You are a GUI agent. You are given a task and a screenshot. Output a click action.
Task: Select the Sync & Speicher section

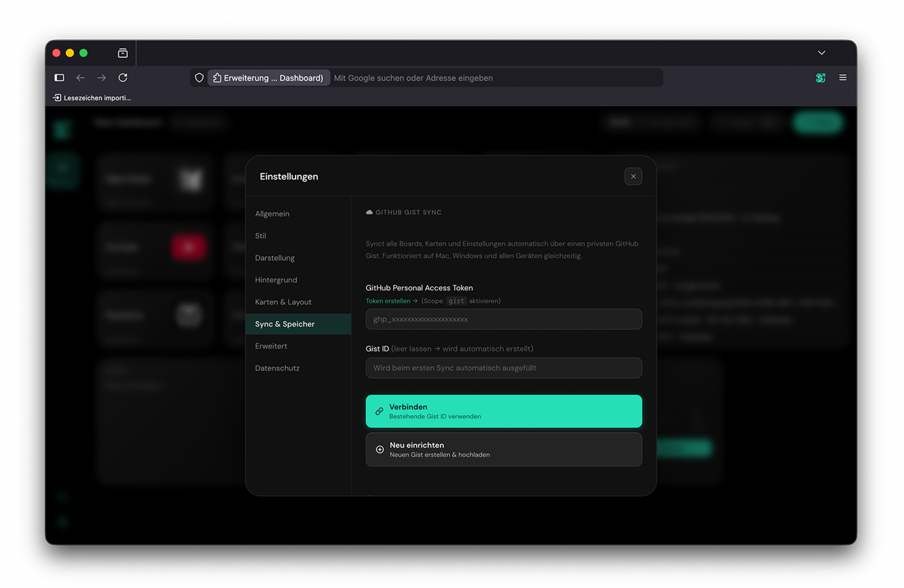tap(285, 324)
